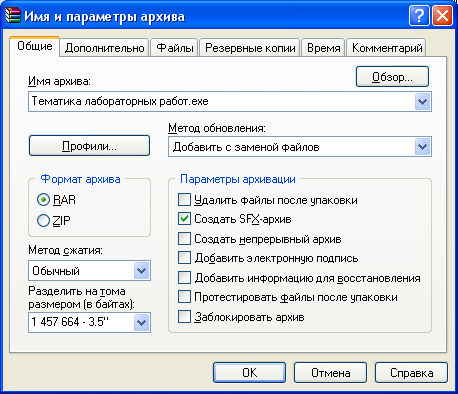
Task: Expand the Метод сжатия dropdown
Action: [x=142, y=270]
